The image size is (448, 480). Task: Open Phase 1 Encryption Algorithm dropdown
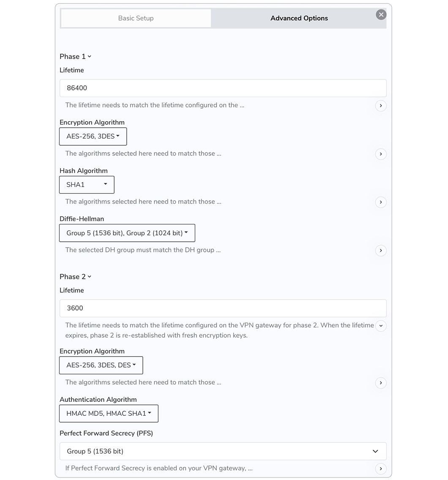tap(93, 136)
